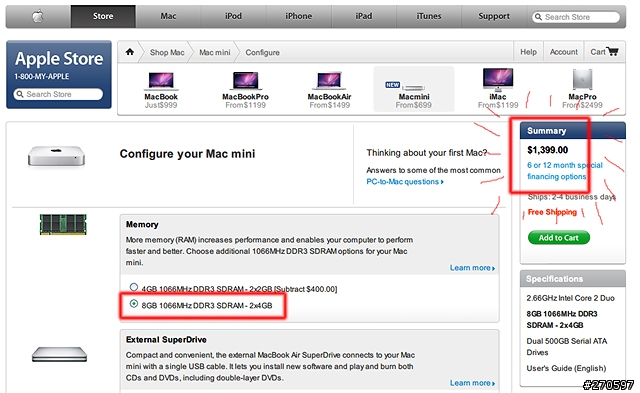Select the iMac product icon
Screen dimensions: 640x393
(x=498, y=80)
